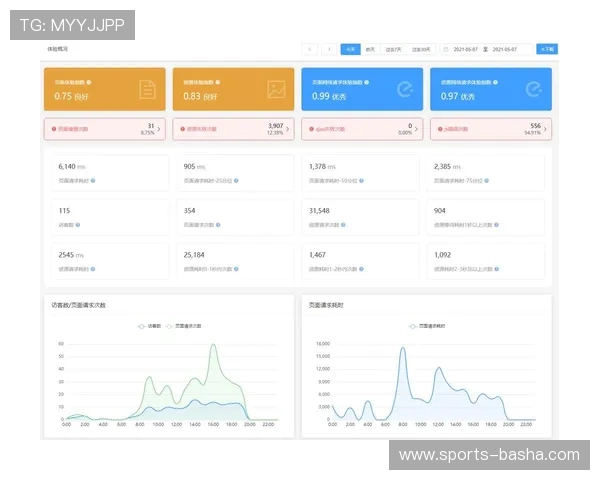Toggle the 页面请求耗时 legend in right chart
The height and width of the screenshot is (480, 600).
click(427, 325)
